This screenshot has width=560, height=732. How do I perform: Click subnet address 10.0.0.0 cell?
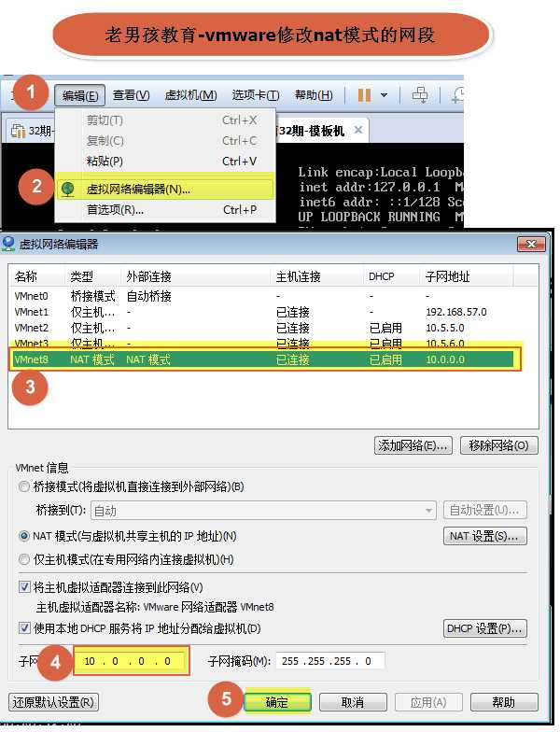pos(444,359)
